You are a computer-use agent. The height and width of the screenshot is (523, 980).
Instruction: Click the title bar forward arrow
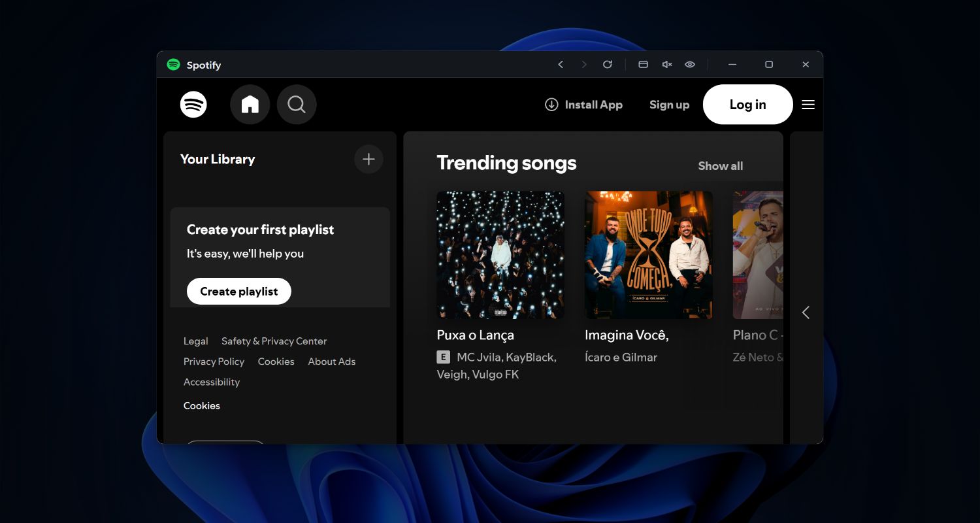click(584, 65)
